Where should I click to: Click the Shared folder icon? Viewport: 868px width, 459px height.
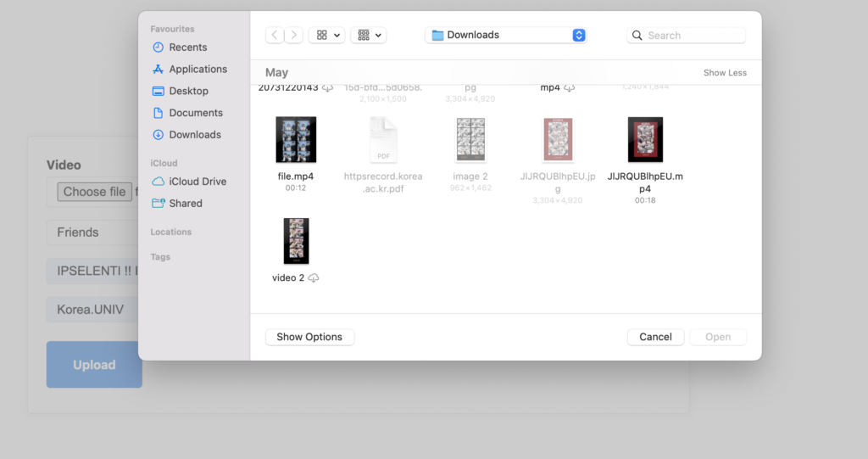point(159,203)
